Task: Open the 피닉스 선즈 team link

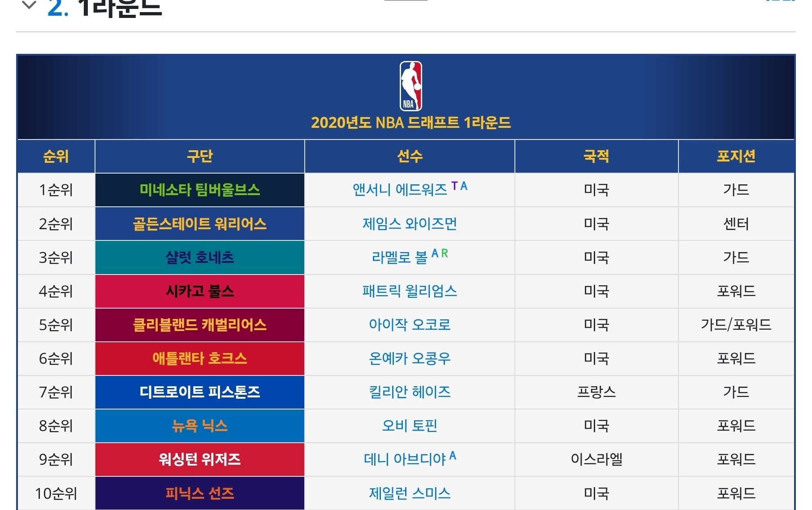Action: tap(200, 493)
